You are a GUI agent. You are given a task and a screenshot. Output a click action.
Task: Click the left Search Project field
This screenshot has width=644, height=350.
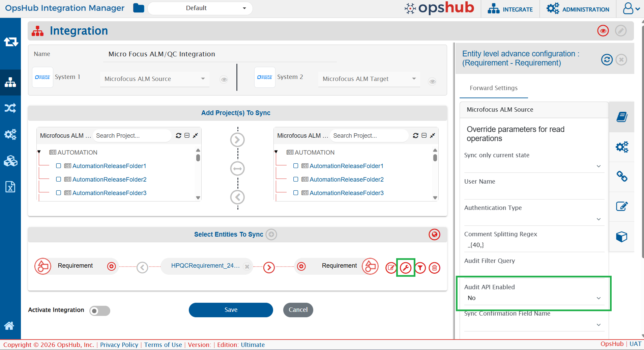131,136
